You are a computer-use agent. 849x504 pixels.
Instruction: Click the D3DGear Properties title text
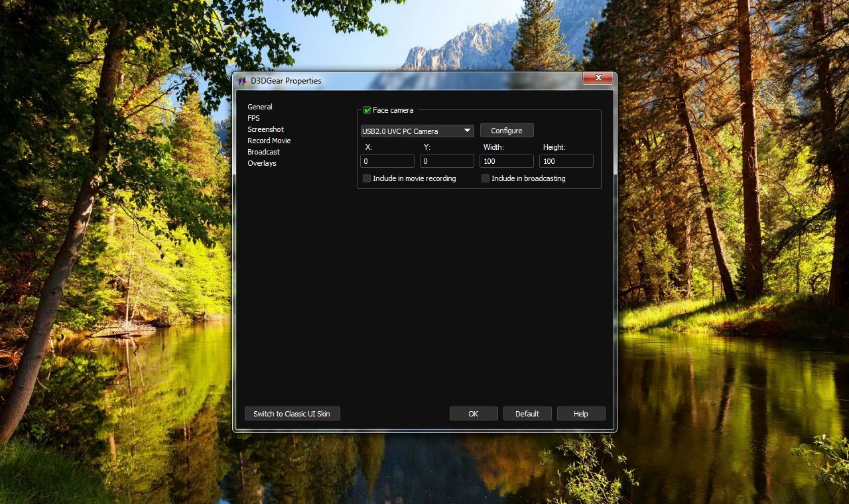pos(286,81)
